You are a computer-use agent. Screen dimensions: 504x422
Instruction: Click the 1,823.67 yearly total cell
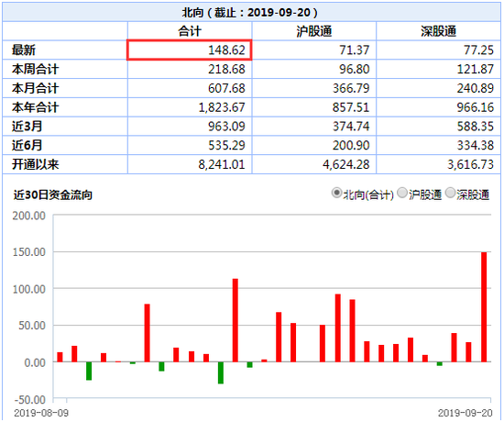click(x=190, y=107)
